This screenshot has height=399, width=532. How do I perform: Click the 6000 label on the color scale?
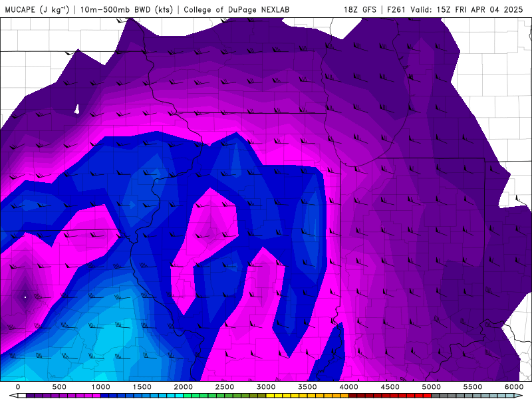[x=514, y=387]
